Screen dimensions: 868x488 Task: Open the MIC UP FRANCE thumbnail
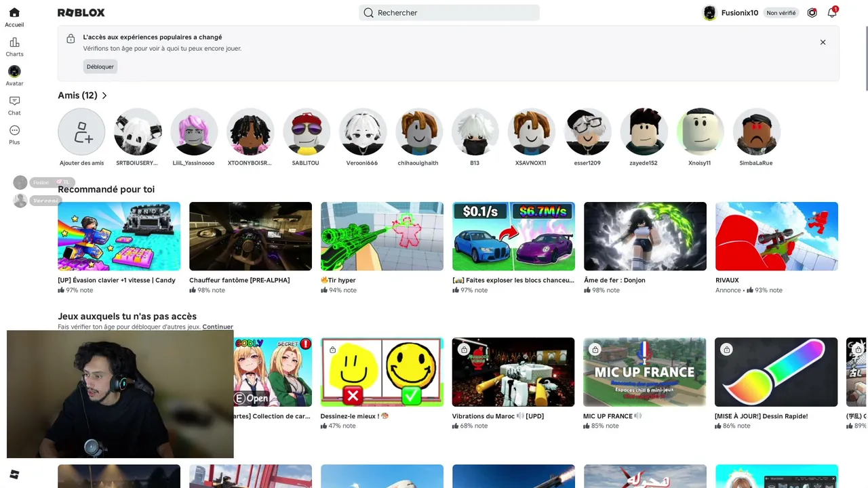645,372
